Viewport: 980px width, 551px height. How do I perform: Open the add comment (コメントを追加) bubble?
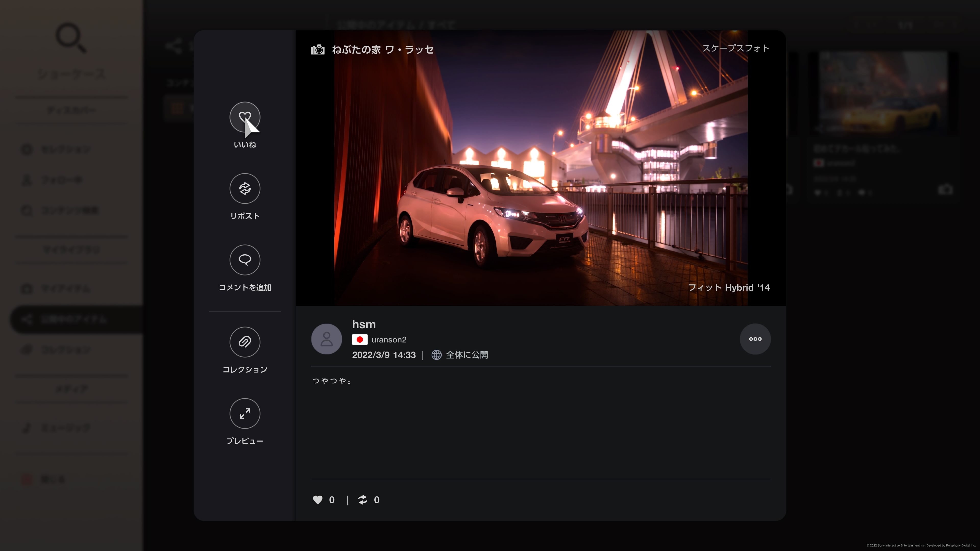click(x=245, y=260)
